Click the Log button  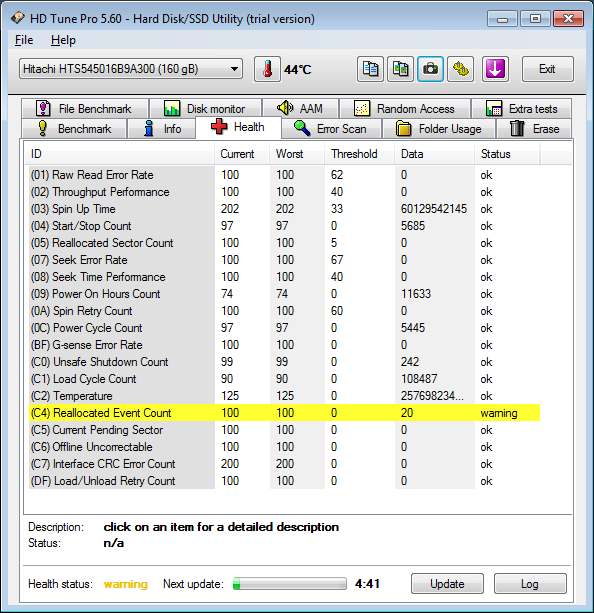pos(530,584)
